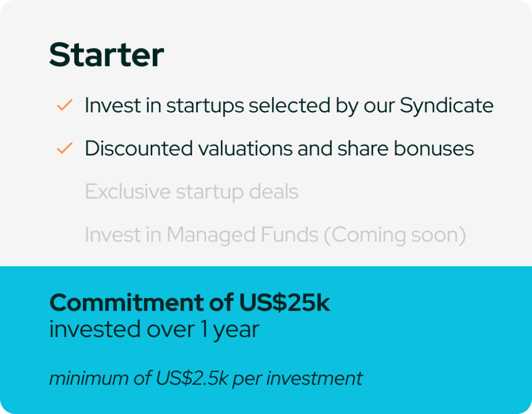This screenshot has width=532, height=414.
Task: Click italic 'minimum of US$2.5k per investment' note
Action: coord(206,378)
